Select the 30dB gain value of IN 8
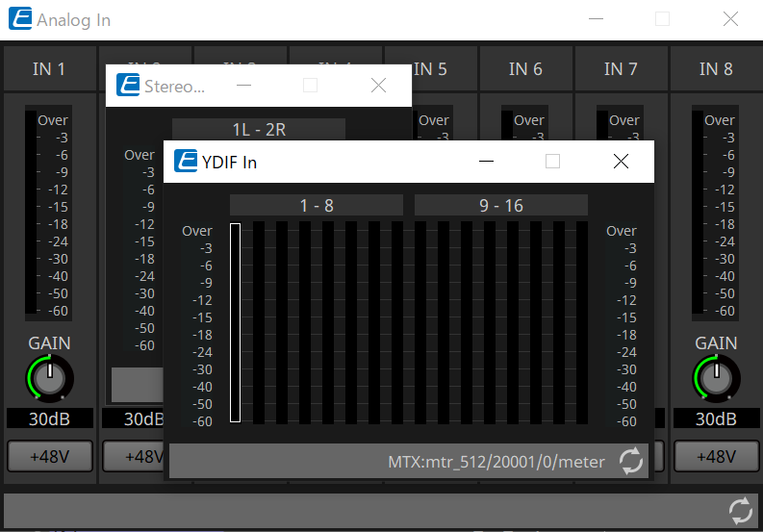 pos(716,418)
